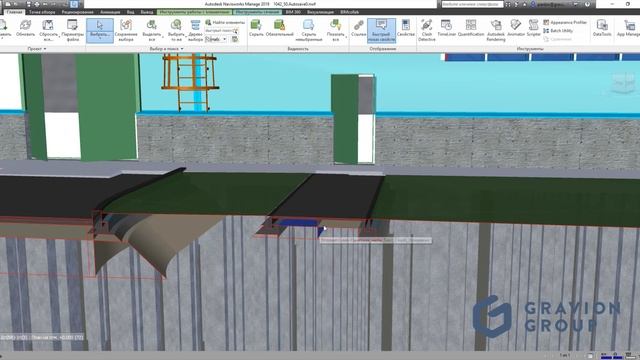Open Appearance Profiler
Screen dimensions: 640x360
pos(565,22)
